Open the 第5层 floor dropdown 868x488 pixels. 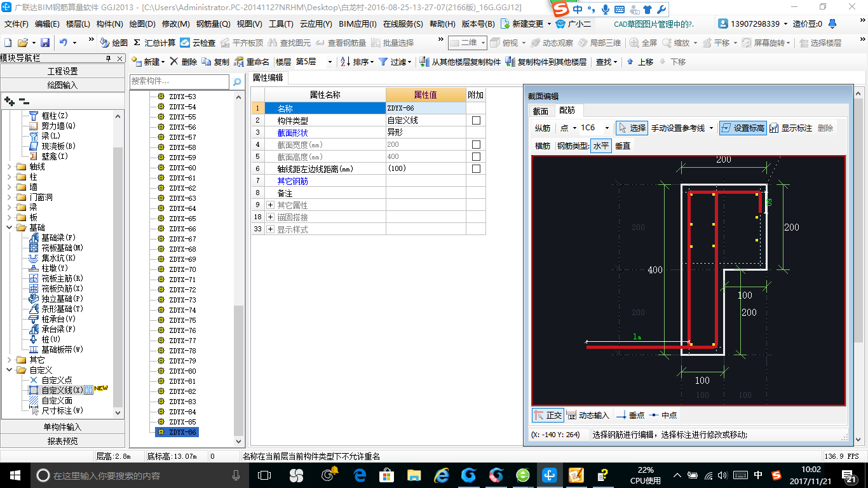pos(330,62)
